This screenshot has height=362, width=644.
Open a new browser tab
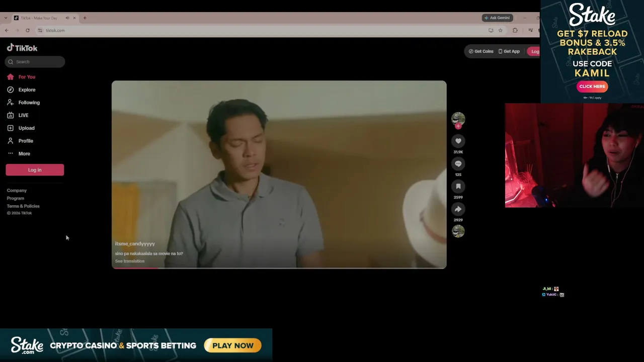click(85, 18)
